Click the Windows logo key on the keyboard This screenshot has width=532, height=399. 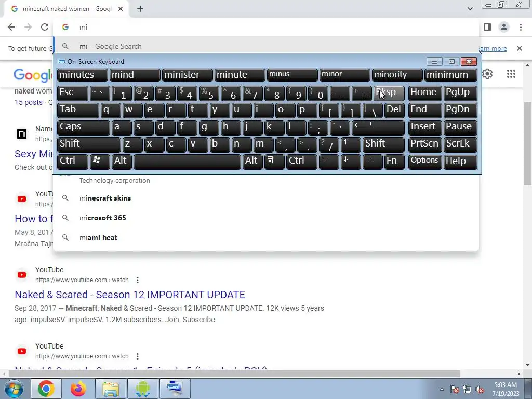click(100, 162)
